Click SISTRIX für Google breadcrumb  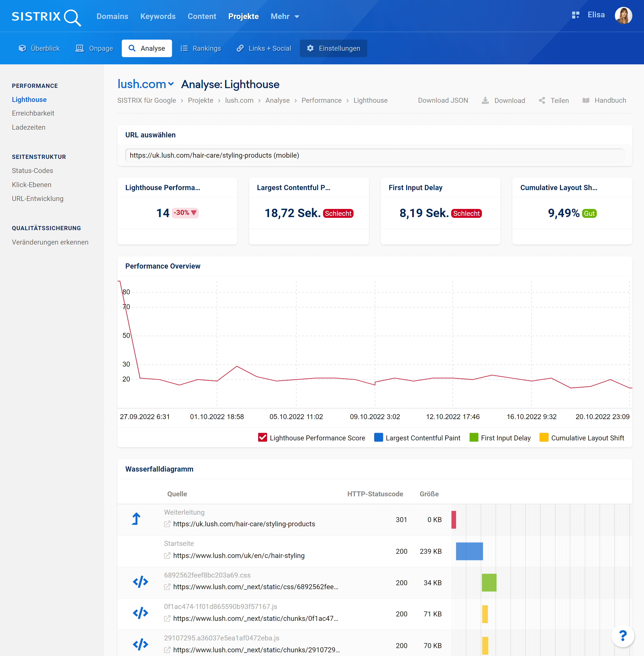point(146,100)
